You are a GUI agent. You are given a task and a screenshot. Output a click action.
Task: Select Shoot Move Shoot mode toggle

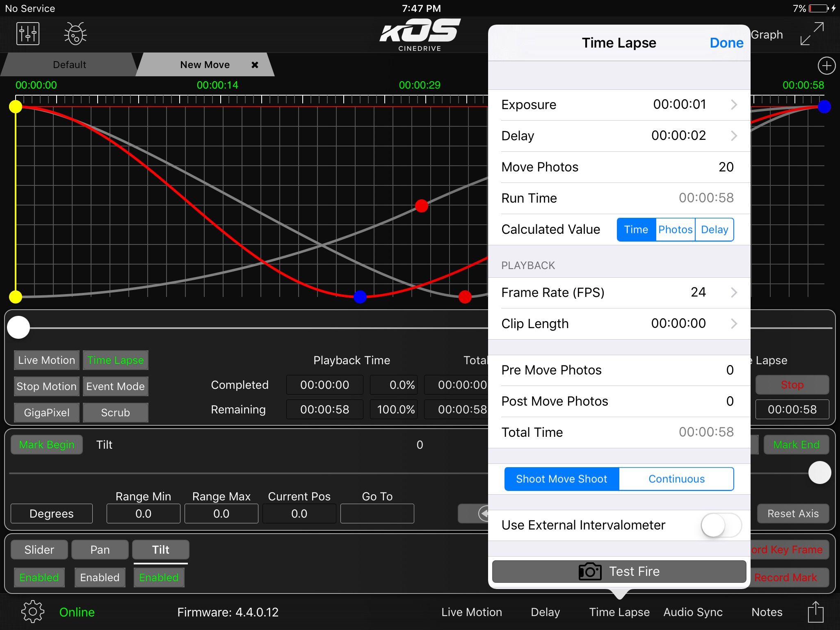coord(560,479)
